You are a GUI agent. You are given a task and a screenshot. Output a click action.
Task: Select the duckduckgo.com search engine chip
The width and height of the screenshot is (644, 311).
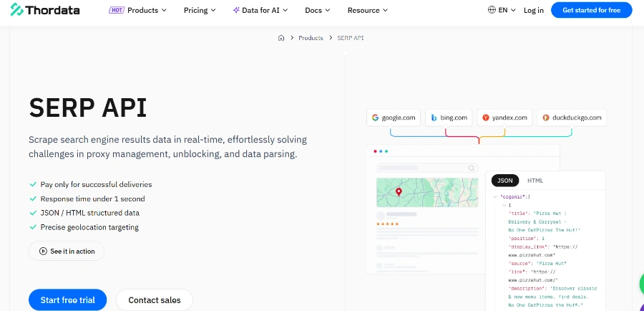point(572,118)
